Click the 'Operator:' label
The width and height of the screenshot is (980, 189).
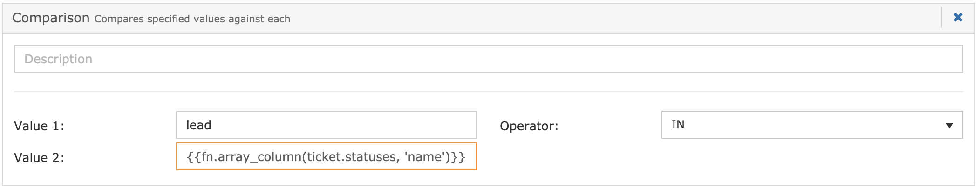coord(529,126)
